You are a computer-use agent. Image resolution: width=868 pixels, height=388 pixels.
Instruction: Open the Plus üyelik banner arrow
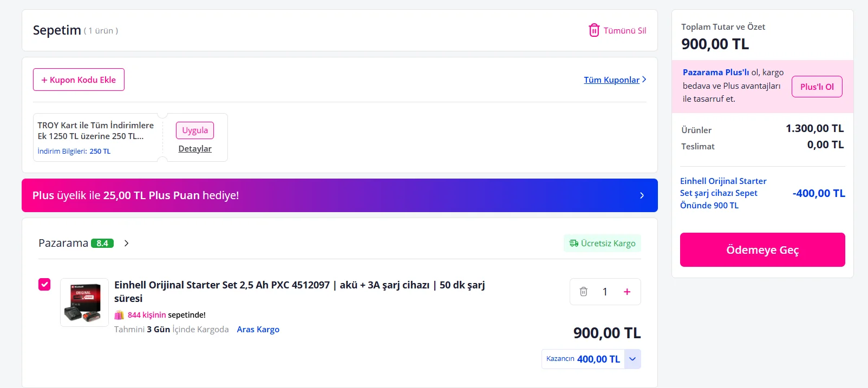642,195
